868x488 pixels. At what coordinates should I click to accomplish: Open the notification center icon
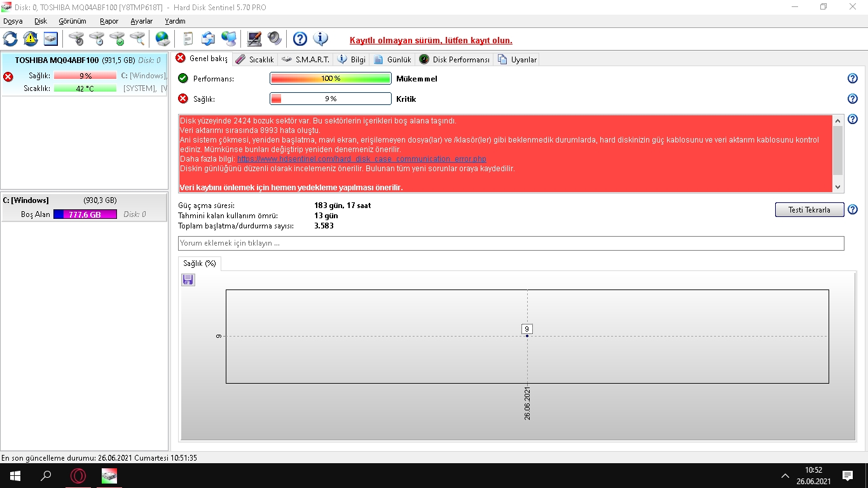coord(847,476)
